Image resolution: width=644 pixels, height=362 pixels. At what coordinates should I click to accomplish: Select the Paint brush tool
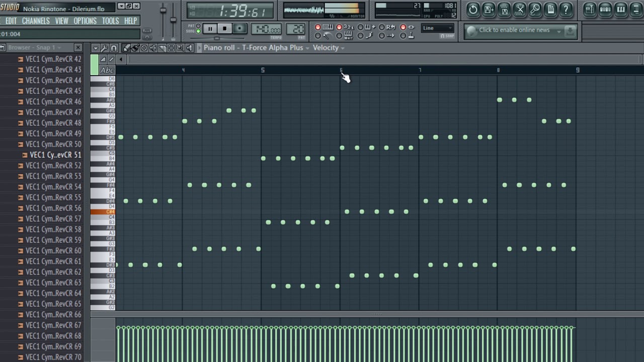click(135, 48)
